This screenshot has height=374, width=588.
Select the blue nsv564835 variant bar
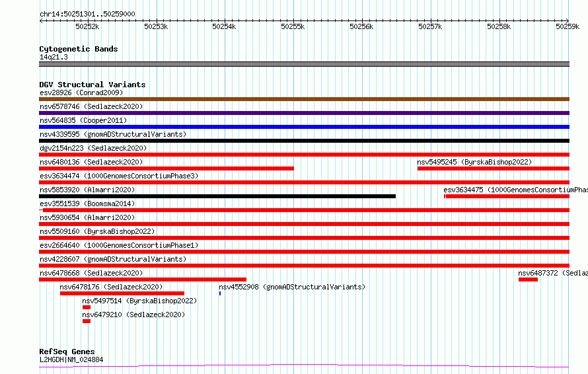[304, 127]
